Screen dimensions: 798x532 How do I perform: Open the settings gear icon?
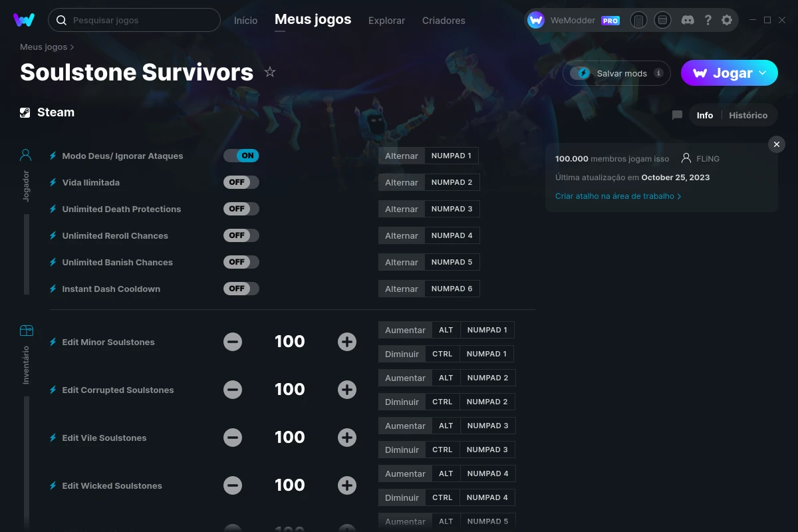tap(727, 20)
